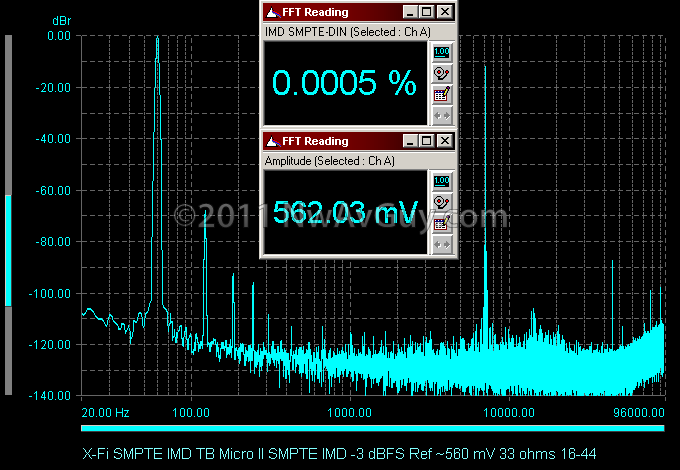The height and width of the screenshot is (470, 680).
Task: Click the X-Fi SMPTE IMD chart caption text
Action: (x=339, y=454)
